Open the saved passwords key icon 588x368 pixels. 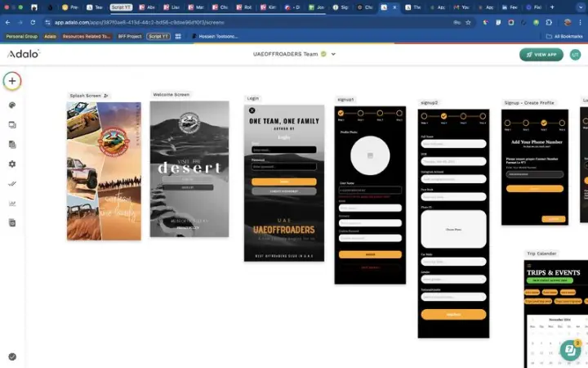click(457, 23)
